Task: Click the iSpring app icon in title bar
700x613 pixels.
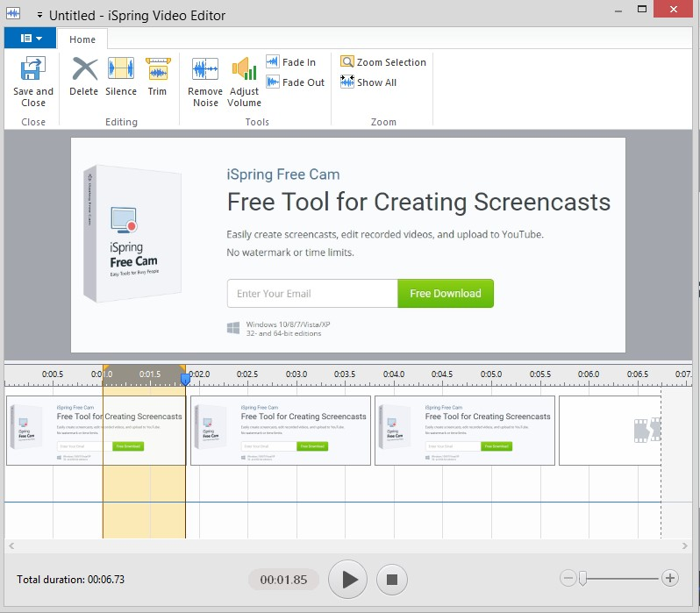Action: (x=13, y=13)
